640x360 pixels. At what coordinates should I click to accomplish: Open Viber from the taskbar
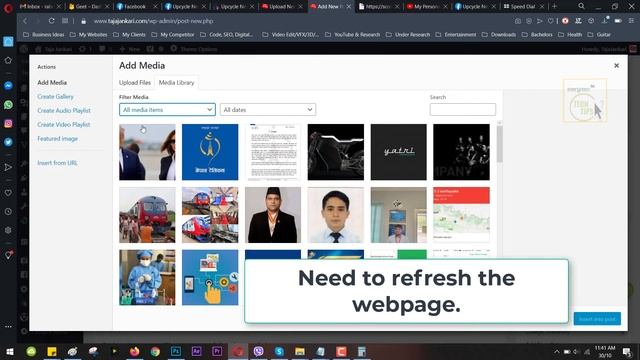click(x=258, y=351)
